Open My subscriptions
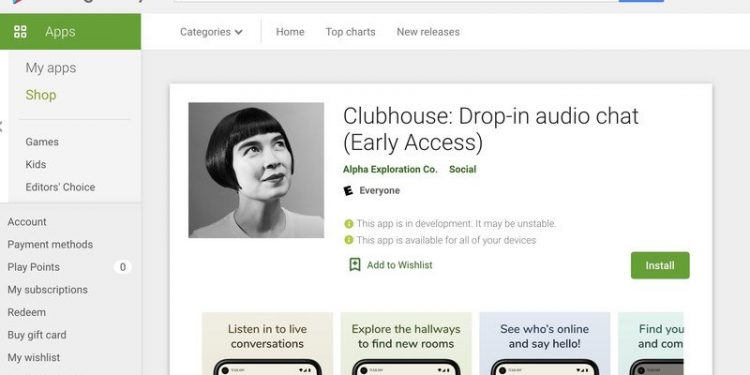This screenshot has height=375, width=750. point(47,289)
